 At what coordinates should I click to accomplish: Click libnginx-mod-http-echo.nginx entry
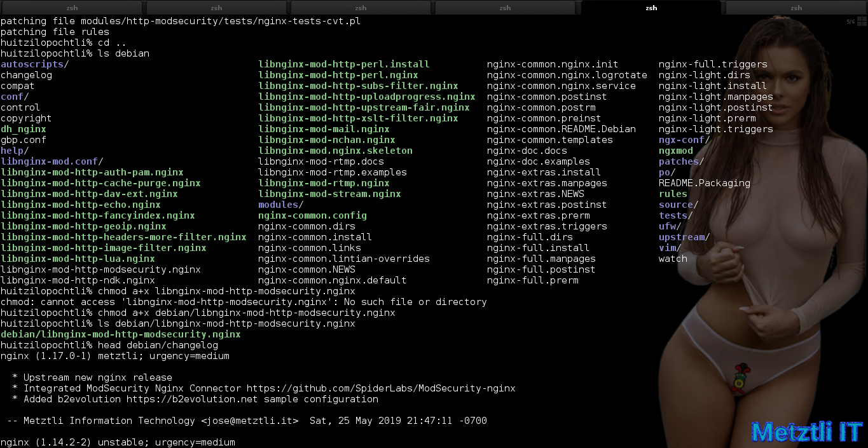click(x=81, y=205)
